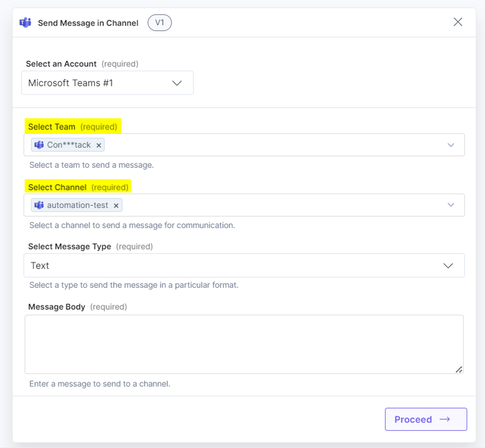Click the 'Send Message in Channel' title
The width and height of the screenshot is (485, 448).
click(x=88, y=23)
